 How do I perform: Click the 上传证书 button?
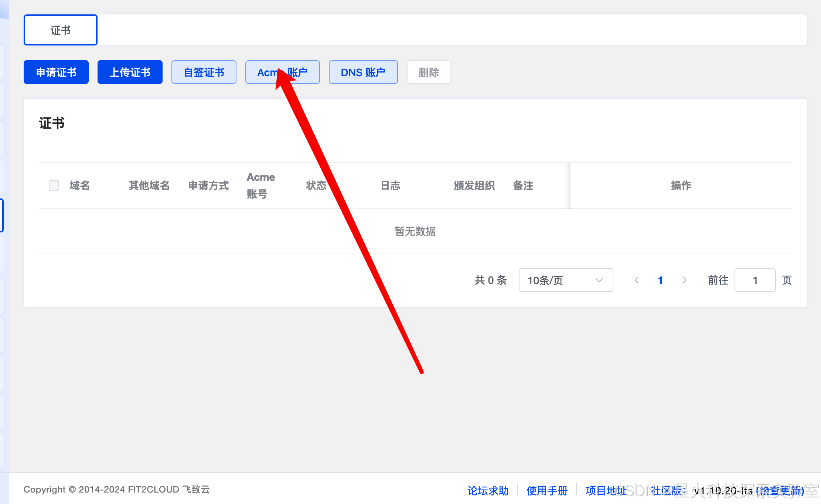coord(130,72)
